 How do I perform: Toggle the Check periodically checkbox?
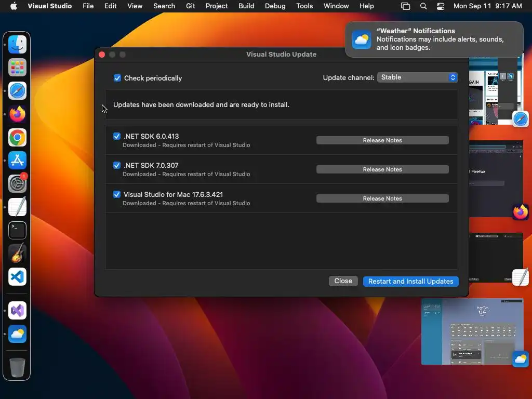[x=117, y=78]
